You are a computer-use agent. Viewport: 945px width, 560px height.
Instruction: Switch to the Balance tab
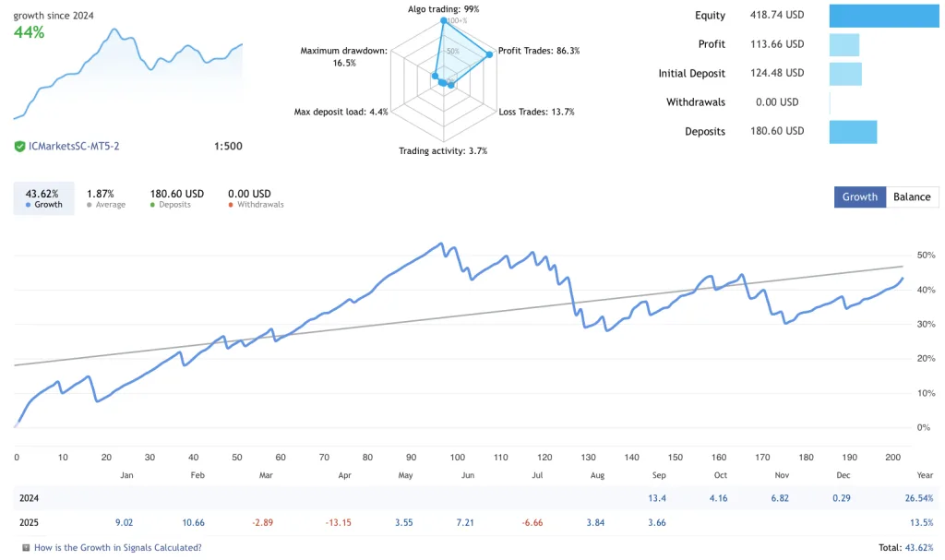[912, 197]
